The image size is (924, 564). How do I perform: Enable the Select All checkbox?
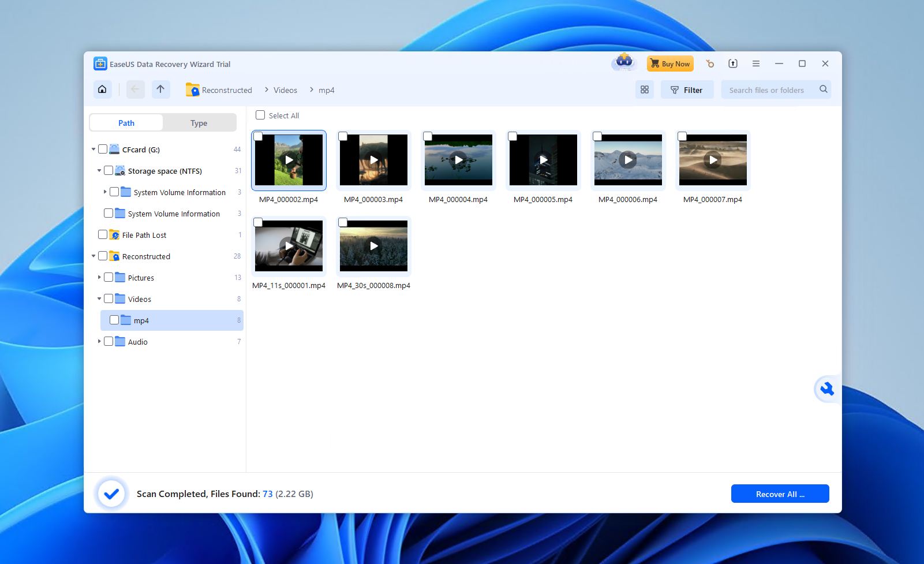260,115
